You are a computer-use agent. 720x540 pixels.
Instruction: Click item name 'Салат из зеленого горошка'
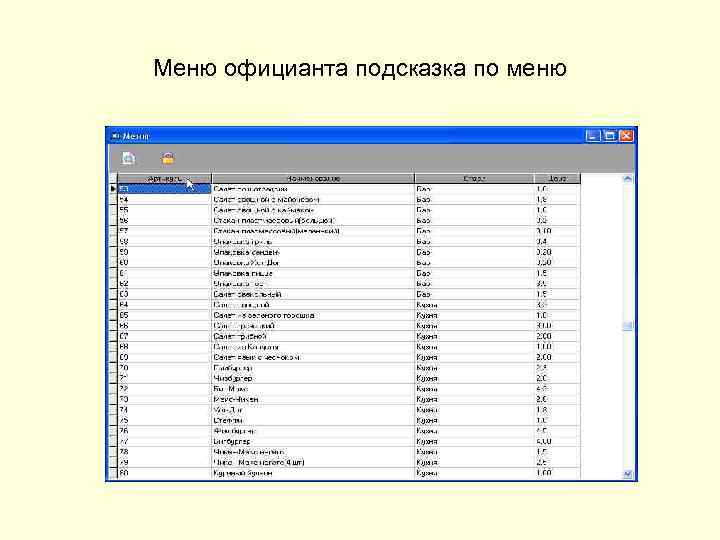tap(264, 315)
